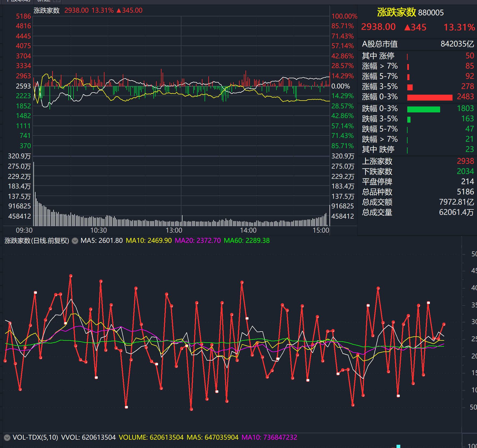This screenshot has height=448, width=477.
Task: Click the VVOL: 620613504 readout
Action: click(x=88, y=437)
